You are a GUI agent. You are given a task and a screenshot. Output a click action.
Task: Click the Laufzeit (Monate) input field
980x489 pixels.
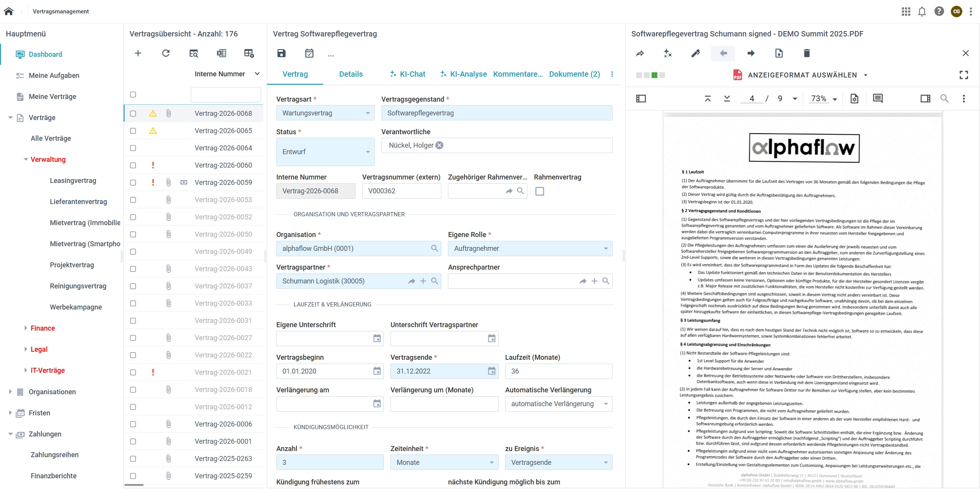tap(558, 371)
